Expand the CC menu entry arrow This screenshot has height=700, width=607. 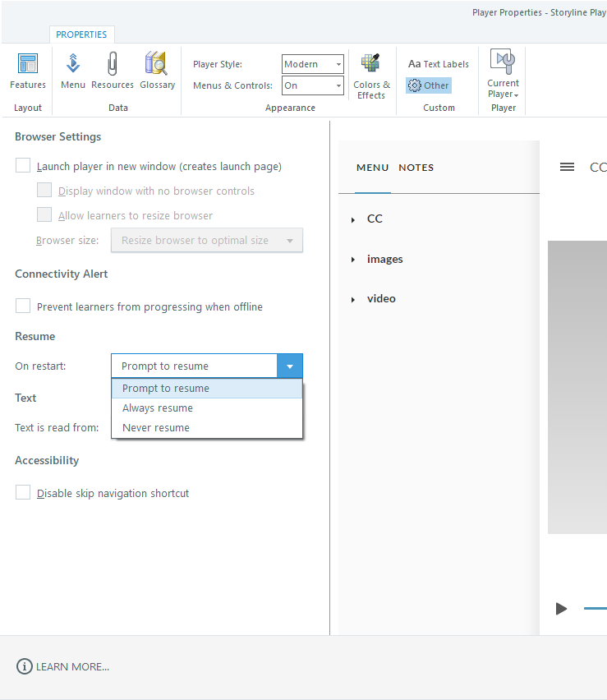coord(353,219)
